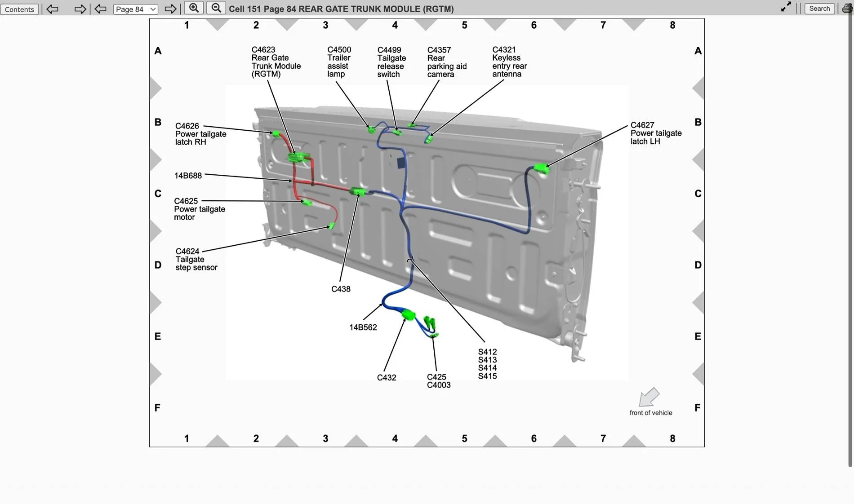Go back using the history left arrow
Screen dimensions: 854x504
[52, 9]
